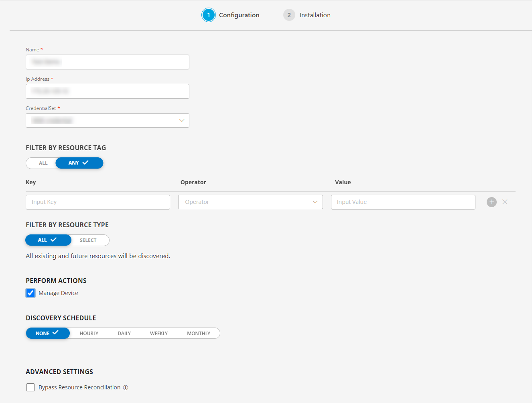Image resolution: width=532 pixels, height=403 pixels.
Task: Click the numbered Configuration step circle
Action: 209,14
